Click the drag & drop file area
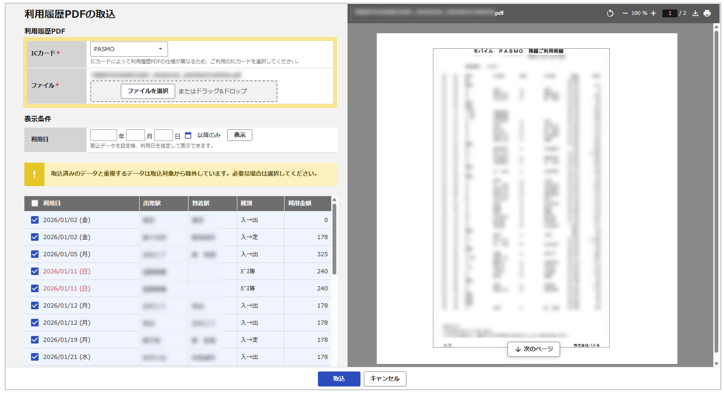724x395 pixels. point(184,91)
